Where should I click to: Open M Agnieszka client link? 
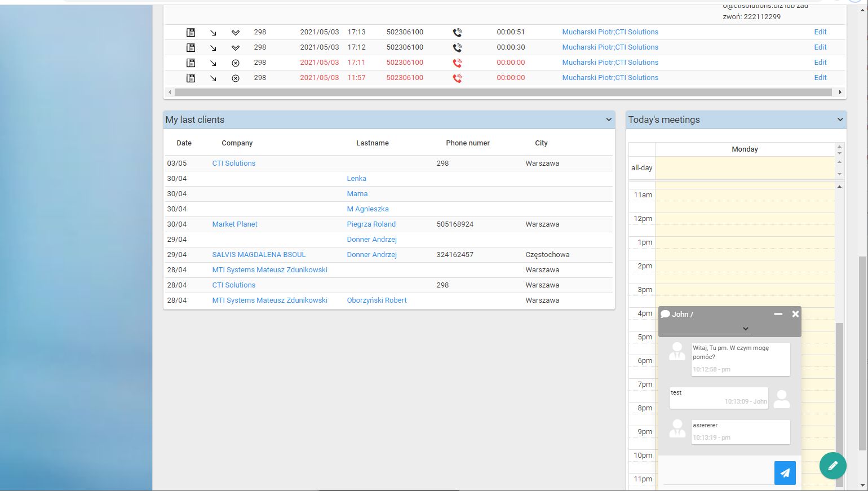(367, 209)
